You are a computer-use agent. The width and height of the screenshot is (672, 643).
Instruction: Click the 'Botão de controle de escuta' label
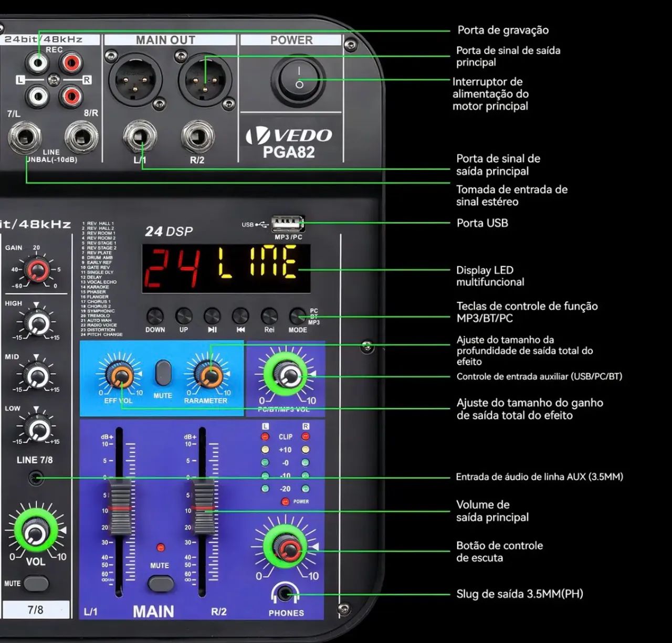[x=499, y=552]
